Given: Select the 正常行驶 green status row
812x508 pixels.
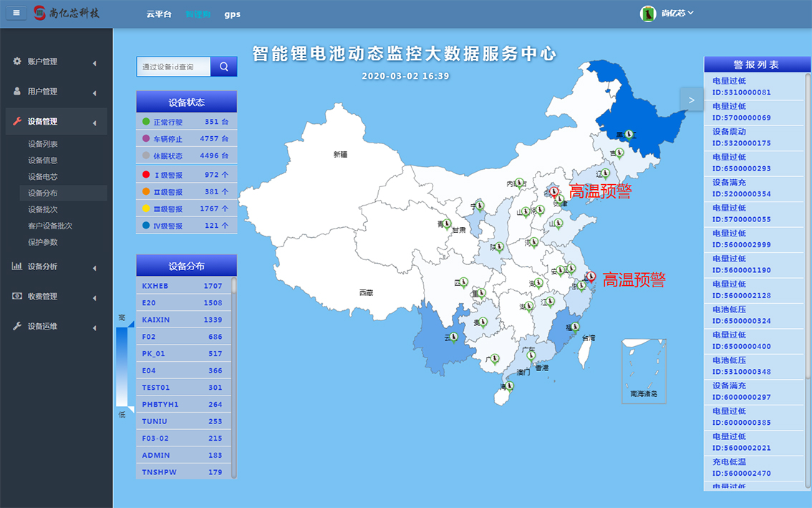Looking at the screenshot, I should (186, 122).
